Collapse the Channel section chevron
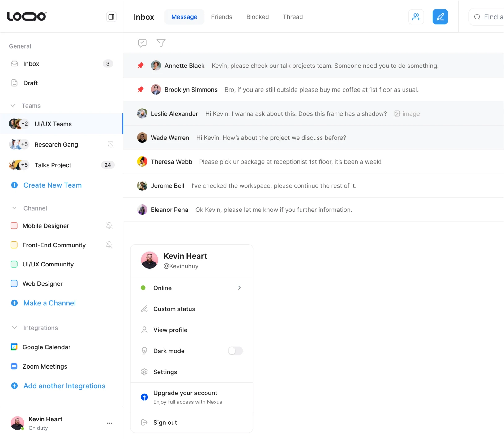Image resolution: width=504 pixels, height=439 pixels. 14,208
